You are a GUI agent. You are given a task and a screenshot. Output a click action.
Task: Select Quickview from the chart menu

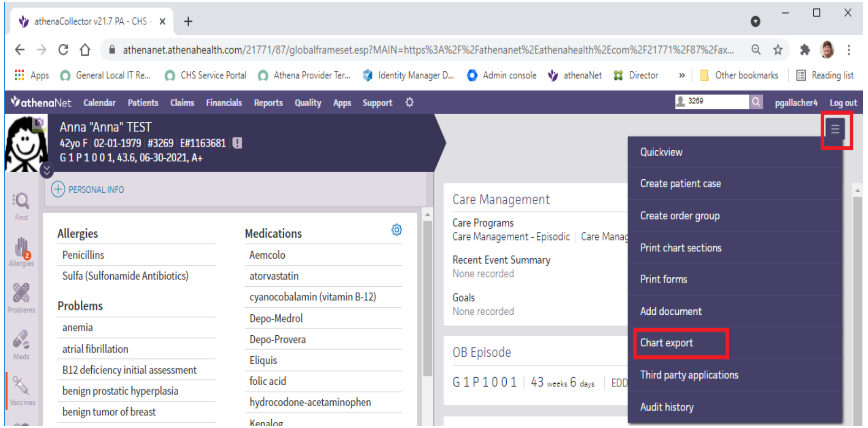click(x=735, y=152)
